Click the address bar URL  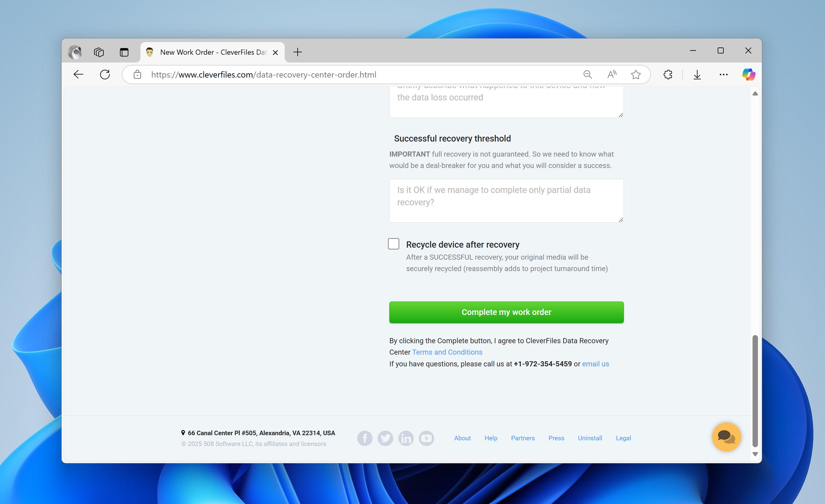pyautogui.click(x=263, y=74)
